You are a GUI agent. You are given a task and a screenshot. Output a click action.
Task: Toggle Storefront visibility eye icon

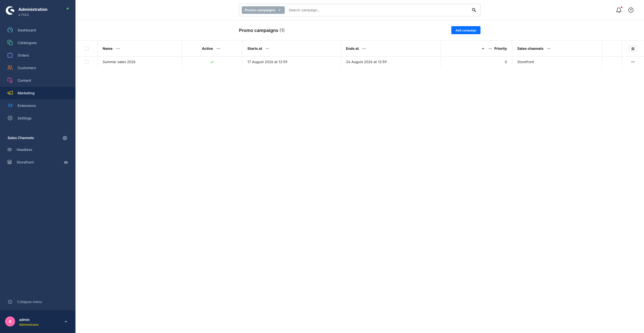[66, 162]
